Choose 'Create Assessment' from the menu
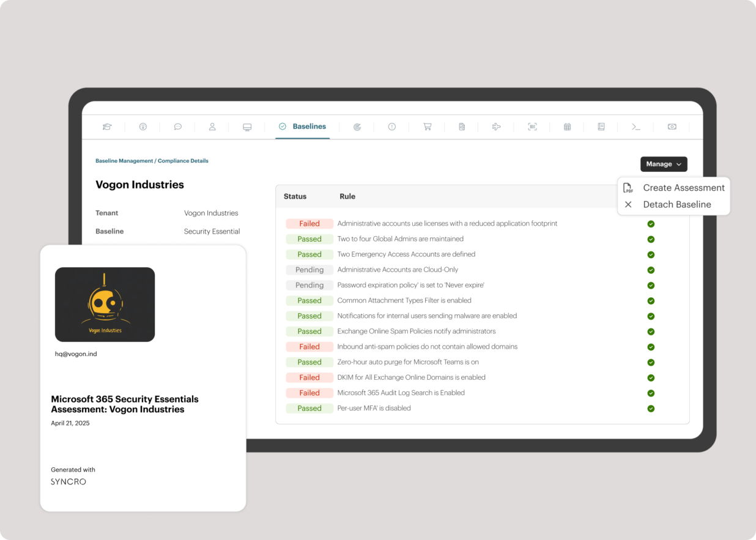756x540 pixels. (683, 188)
